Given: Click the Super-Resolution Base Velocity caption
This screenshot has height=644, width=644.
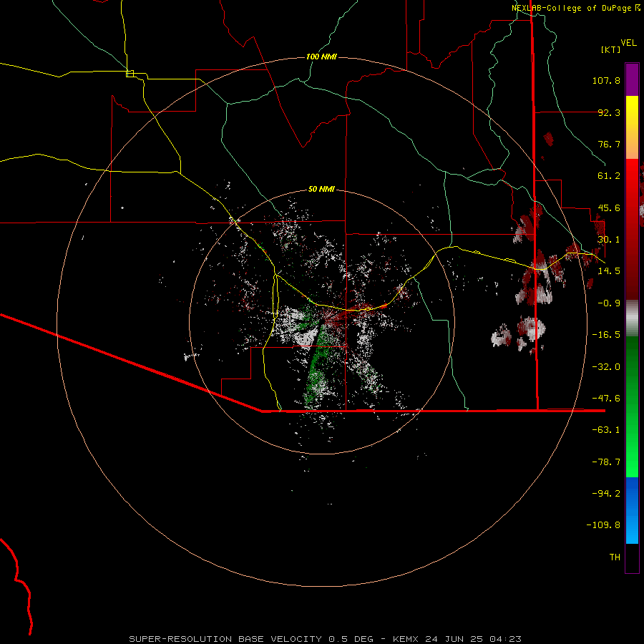Looking at the screenshot, I should pyautogui.click(x=326, y=639).
